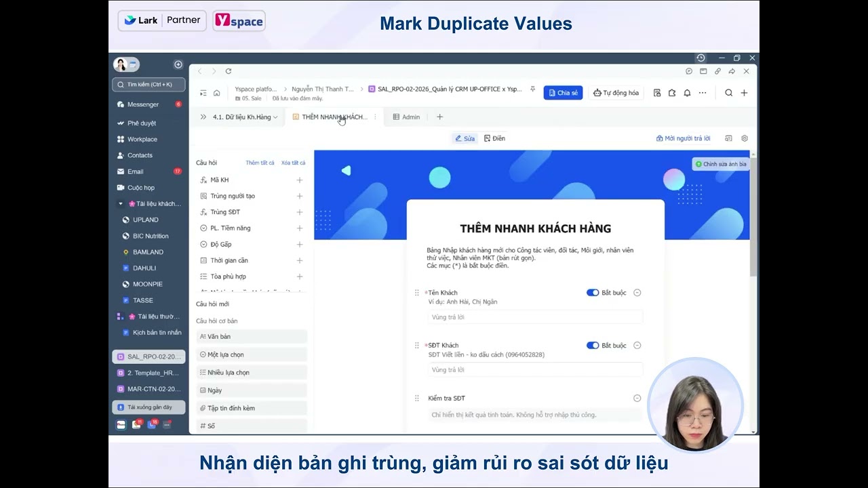Click the Chia sẻ share button
Image resolution: width=868 pixels, height=488 pixels.
click(x=563, y=93)
